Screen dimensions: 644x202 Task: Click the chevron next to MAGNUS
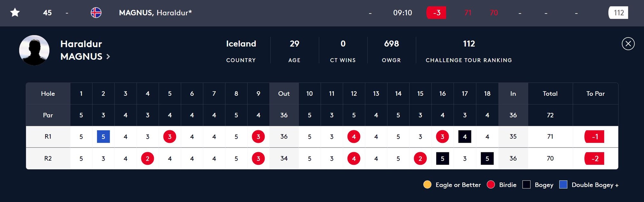click(108, 56)
